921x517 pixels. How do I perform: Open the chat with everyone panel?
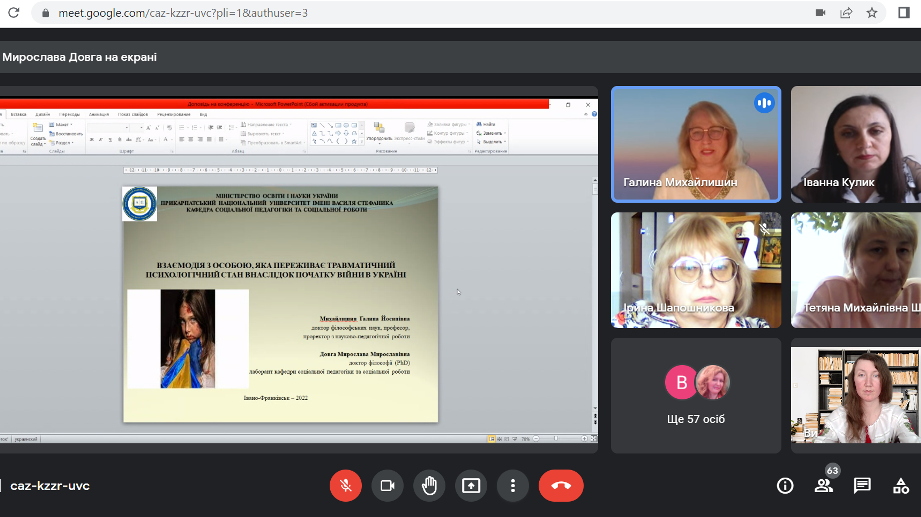[x=862, y=485]
